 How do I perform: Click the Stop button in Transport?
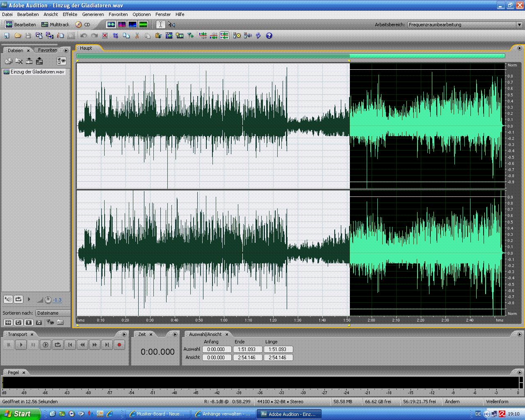coord(9,345)
